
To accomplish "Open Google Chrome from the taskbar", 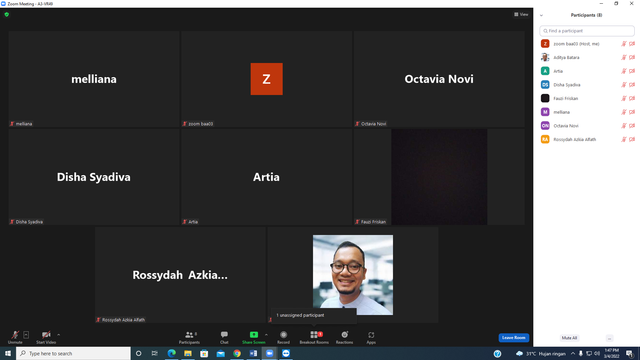I will point(237,353).
